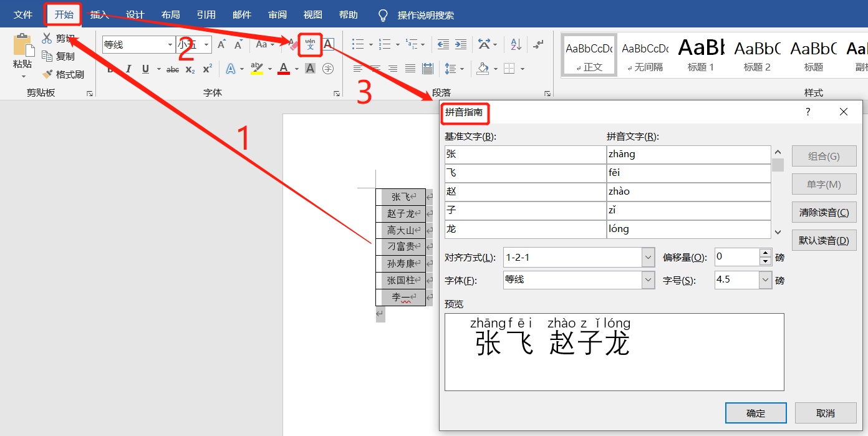Open the File (文件) tab
This screenshot has height=436, width=868.
23,15
